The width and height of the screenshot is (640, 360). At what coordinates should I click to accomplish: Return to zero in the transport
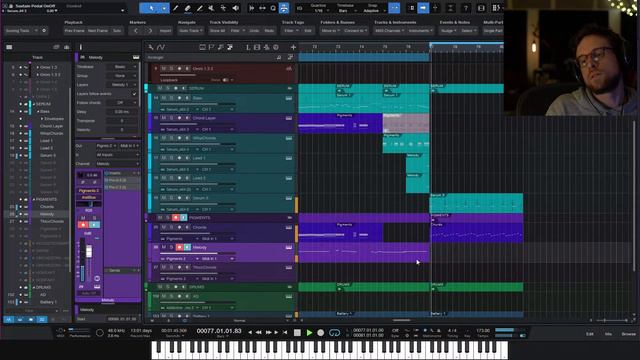click(x=285, y=333)
